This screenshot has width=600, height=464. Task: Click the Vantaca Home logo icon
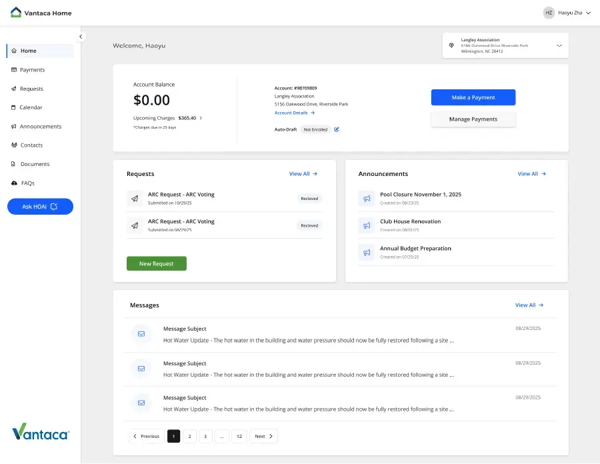(16, 12)
